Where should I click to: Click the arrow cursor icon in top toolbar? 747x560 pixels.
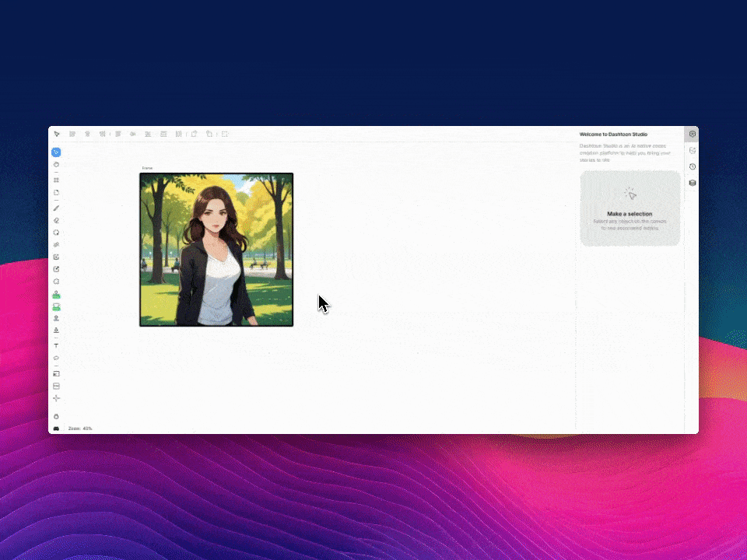tap(57, 134)
